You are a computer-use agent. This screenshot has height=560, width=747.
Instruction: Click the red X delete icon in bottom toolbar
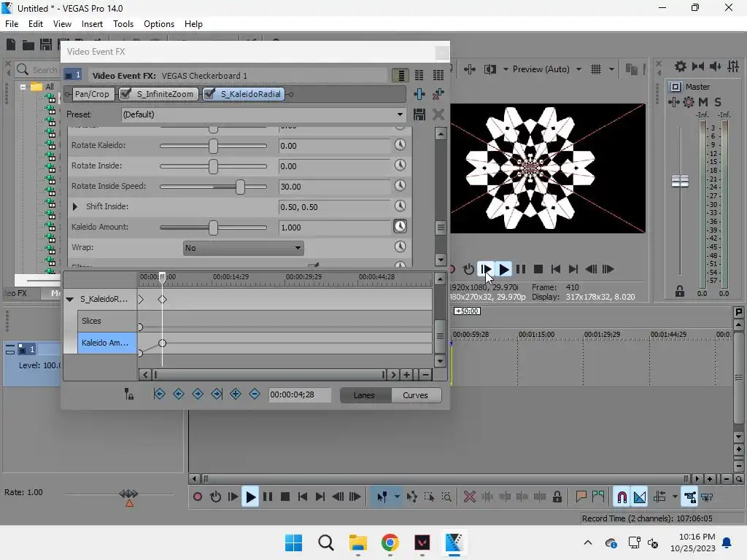coord(470,497)
